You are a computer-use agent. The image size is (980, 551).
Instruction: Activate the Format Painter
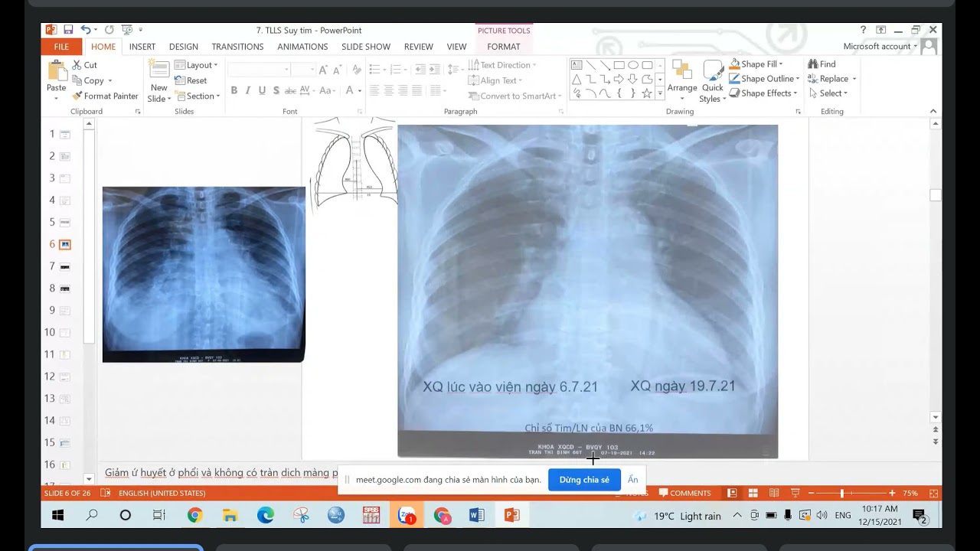point(105,96)
